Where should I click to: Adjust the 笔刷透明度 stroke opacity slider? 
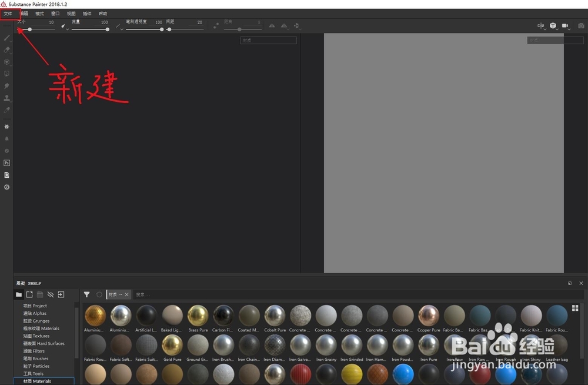[145, 29]
